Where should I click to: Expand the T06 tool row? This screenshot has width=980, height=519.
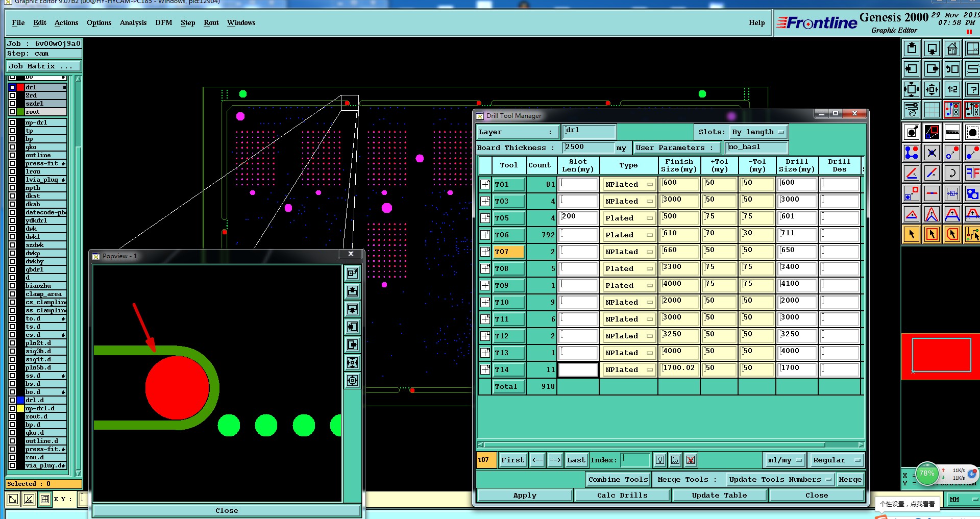pos(485,235)
